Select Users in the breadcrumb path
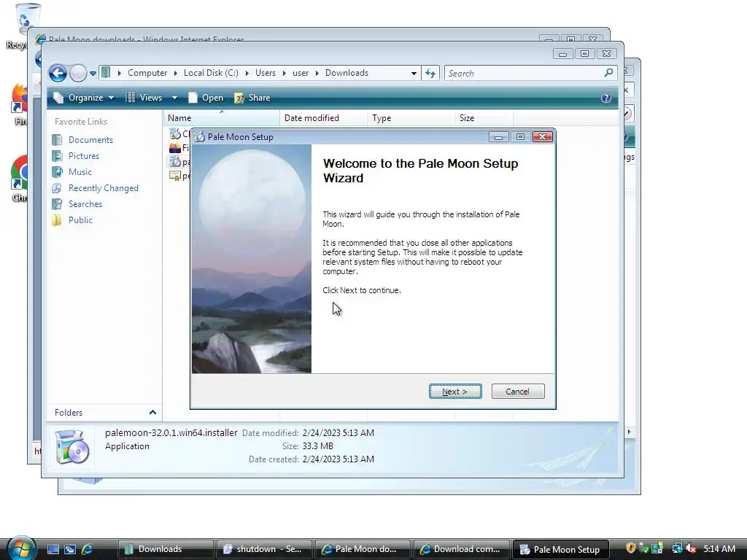Screen dimensions: 747x560 (266, 73)
